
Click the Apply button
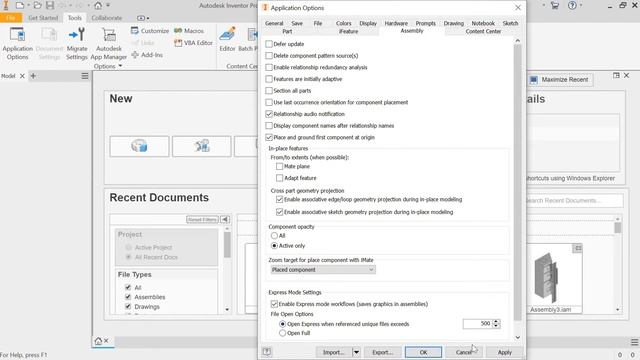click(504, 352)
